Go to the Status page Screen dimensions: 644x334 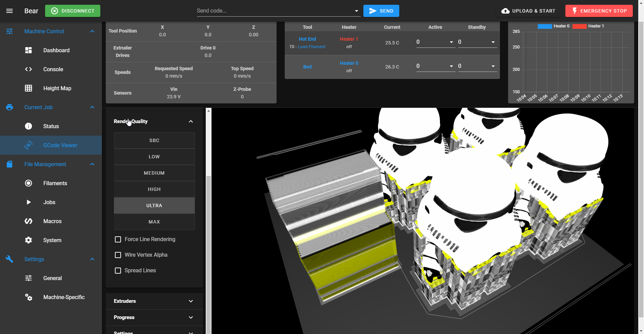[51, 126]
